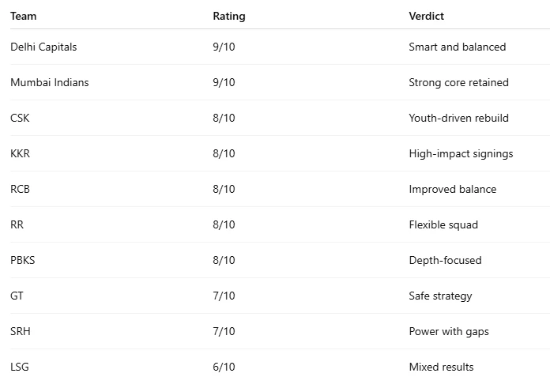Image resolution: width=550 pixels, height=392 pixels.
Task: Click the Rating column header
Action: pos(228,16)
